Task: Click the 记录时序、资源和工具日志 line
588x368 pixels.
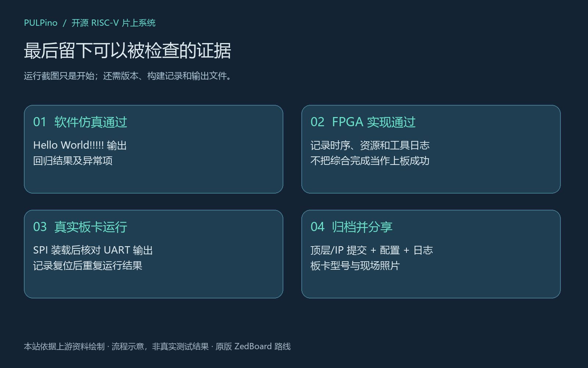Action: tap(370, 145)
